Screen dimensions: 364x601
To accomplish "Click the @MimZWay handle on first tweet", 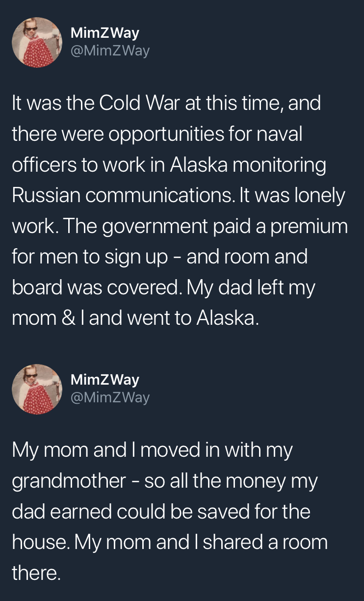I will tap(110, 51).
